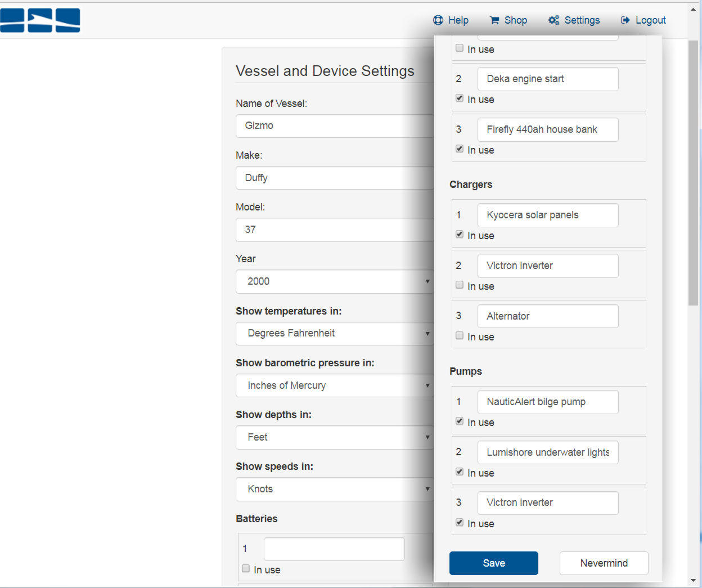This screenshot has width=702, height=588.
Task: Click the empty battery 1 name field
Action: coord(334,549)
